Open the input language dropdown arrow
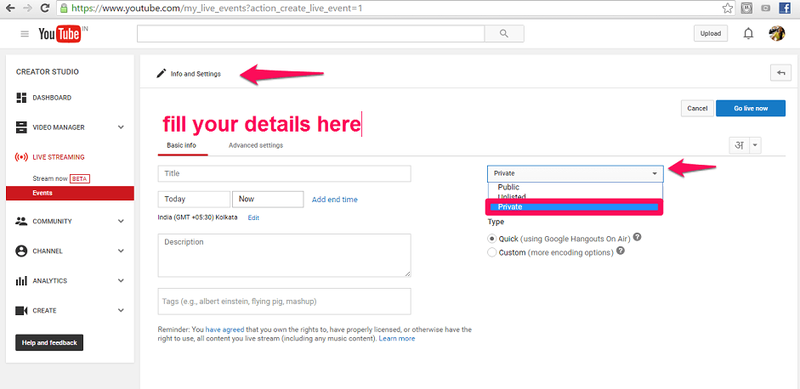The image size is (800, 389). [x=755, y=145]
